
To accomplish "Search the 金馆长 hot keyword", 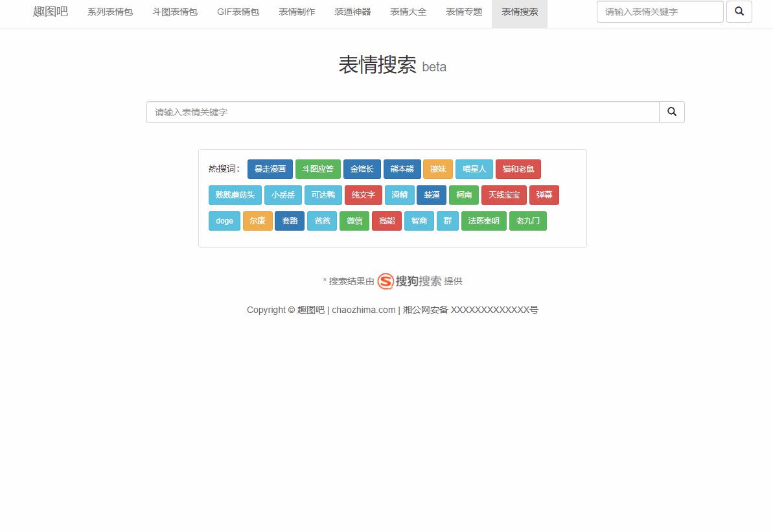I will tap(362, 169).
